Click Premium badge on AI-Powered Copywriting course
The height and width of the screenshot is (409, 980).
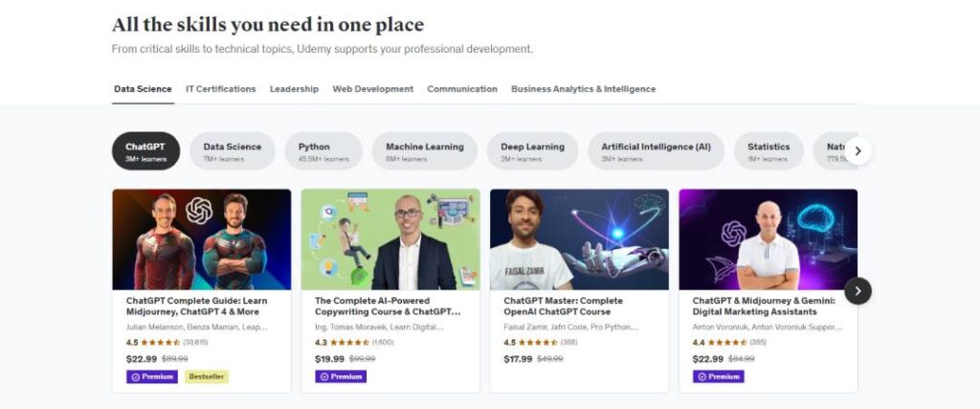(341, 376)
